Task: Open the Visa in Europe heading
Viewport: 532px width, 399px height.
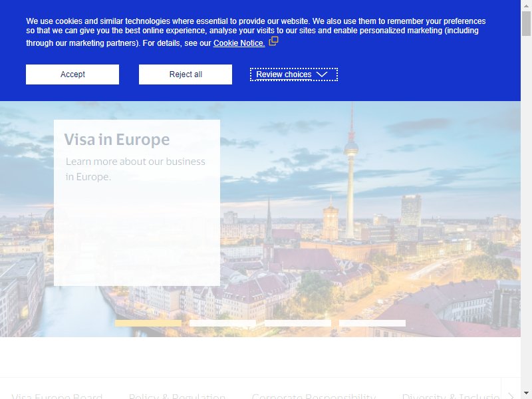Action: click(117, 140)
